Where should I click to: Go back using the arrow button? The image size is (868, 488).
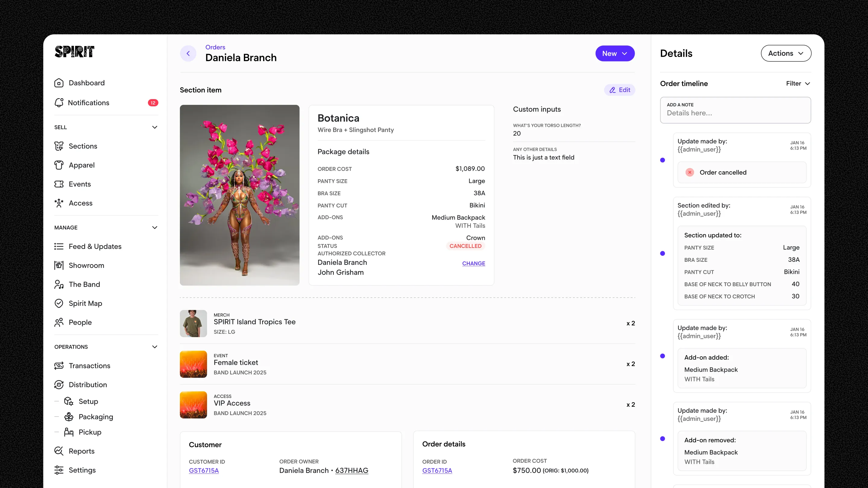[x=188, y=54]
